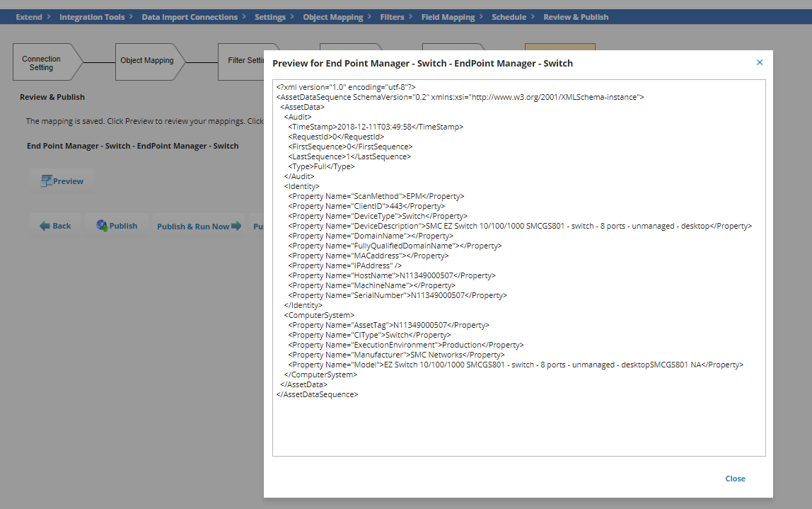Click the Publish button
Image resolution: width=812 pixels, height=509 pixels.
point(117,226)
